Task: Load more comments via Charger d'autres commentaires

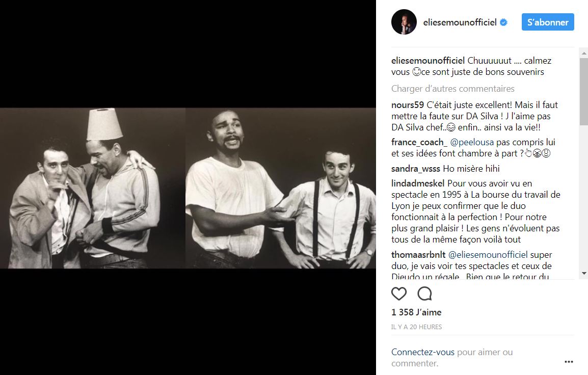Action: tap(452, 89)
